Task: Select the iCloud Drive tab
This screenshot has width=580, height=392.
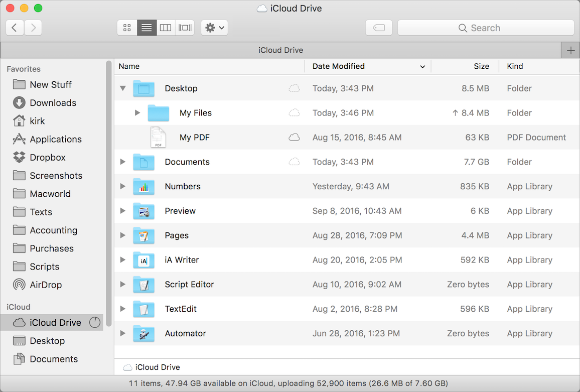Action: (x=281, y=50)
